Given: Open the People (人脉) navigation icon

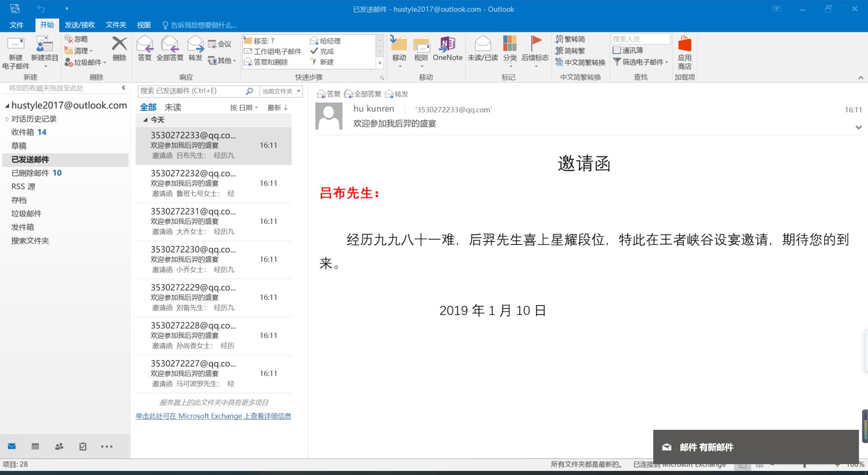Looking at the screenshot, I should tap(59, 446).
